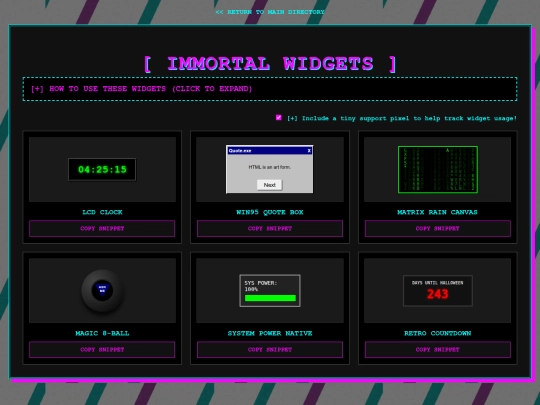This screenshot has height=405, width=540.
Task: Click the 'SYSTEM POWER NATIVE' widget title
Action: (x=270, y=333)
